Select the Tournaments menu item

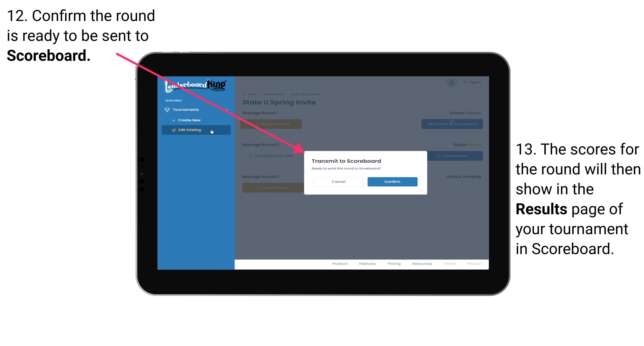point(186,109)
